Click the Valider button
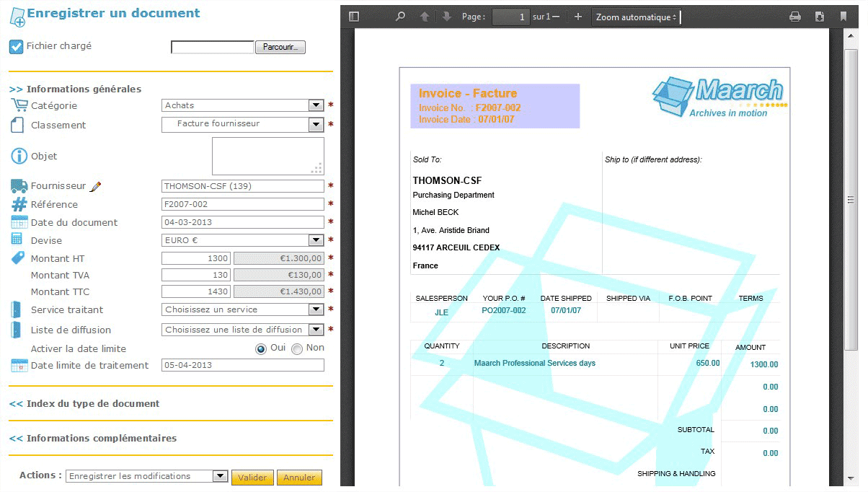868x492 pixels. point(252,478)
